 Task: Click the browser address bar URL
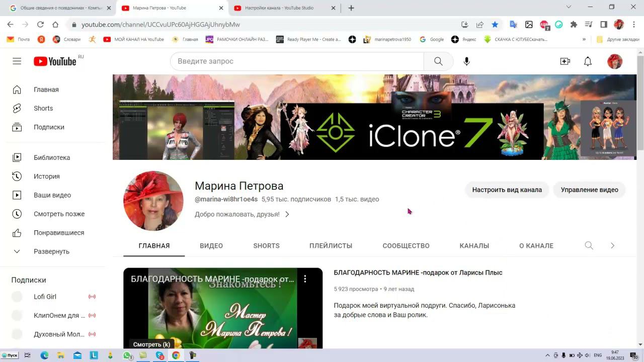click(x=160, y=24)
